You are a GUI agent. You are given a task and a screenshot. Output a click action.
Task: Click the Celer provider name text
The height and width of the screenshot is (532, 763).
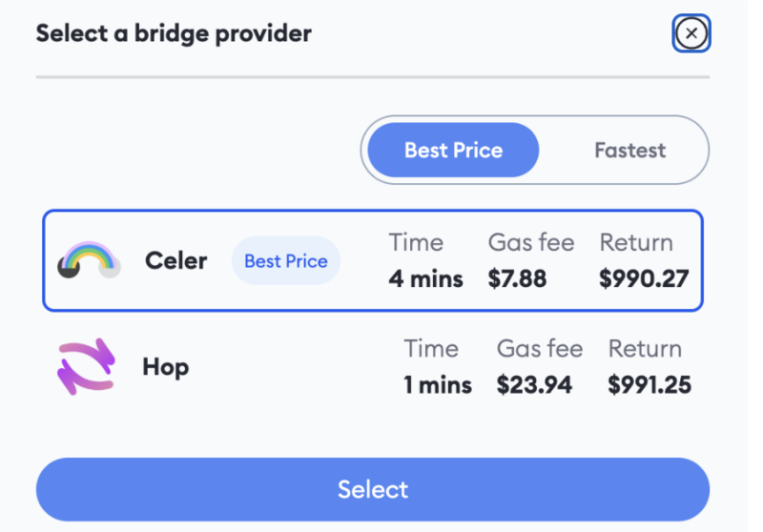(x=176, y=260)
